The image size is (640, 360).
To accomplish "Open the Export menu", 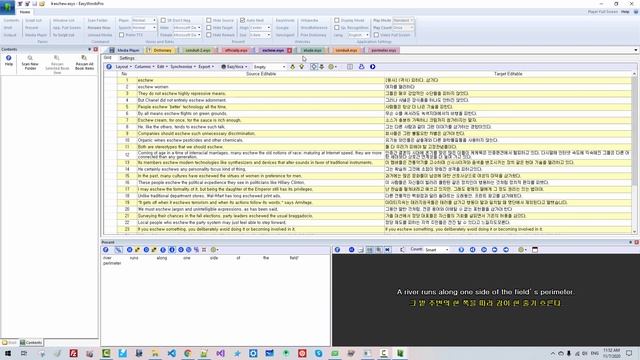I will (x=206, y=67).
